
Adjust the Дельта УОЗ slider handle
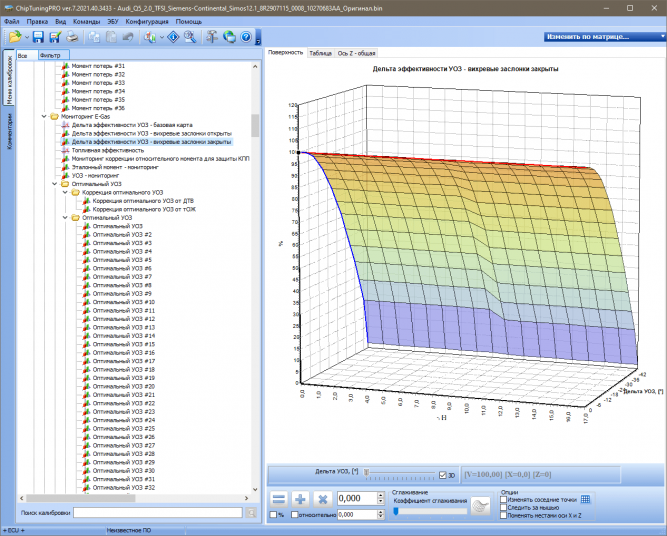(x=366, y=473)
